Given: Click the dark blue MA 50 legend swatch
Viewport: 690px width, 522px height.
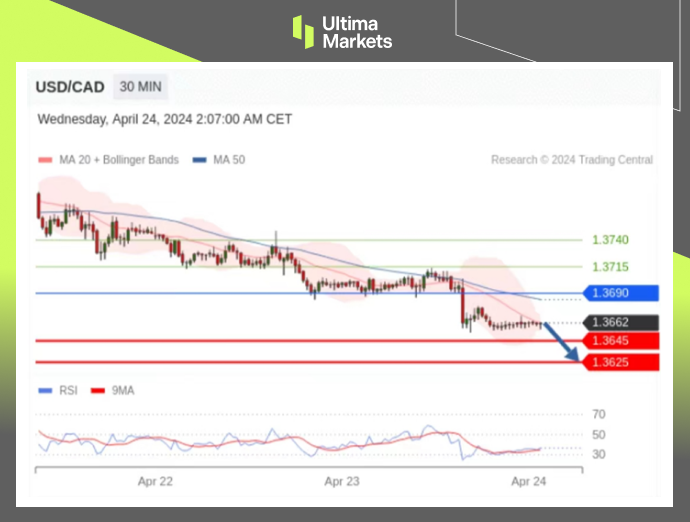Looking at the screenshot, I should [x=199, y=160].
